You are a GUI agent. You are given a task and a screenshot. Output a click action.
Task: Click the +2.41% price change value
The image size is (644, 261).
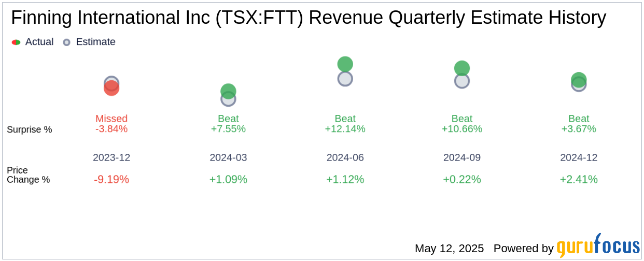pos(579,179)
